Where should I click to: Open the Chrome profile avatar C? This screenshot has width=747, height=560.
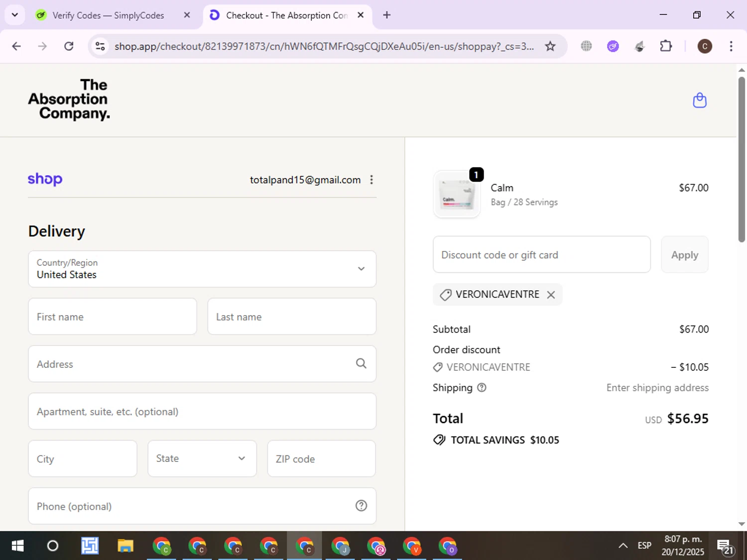click(x=704, y=46)
